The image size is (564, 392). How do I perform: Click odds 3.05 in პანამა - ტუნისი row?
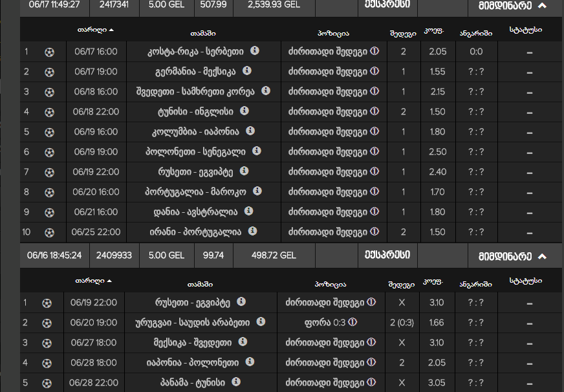point(437,383)
